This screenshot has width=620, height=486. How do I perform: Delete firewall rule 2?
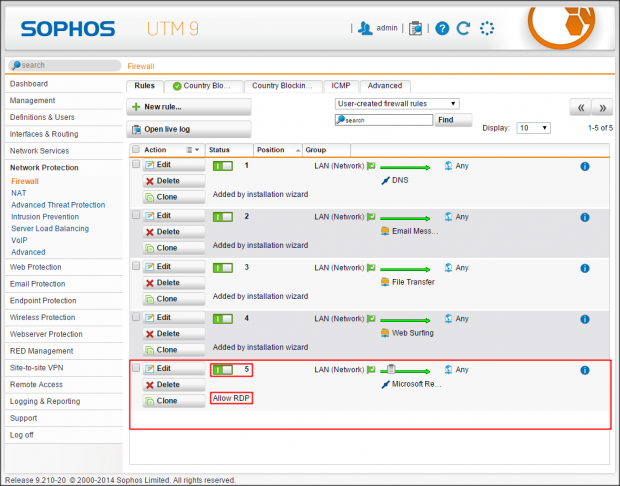pos(174,232)
